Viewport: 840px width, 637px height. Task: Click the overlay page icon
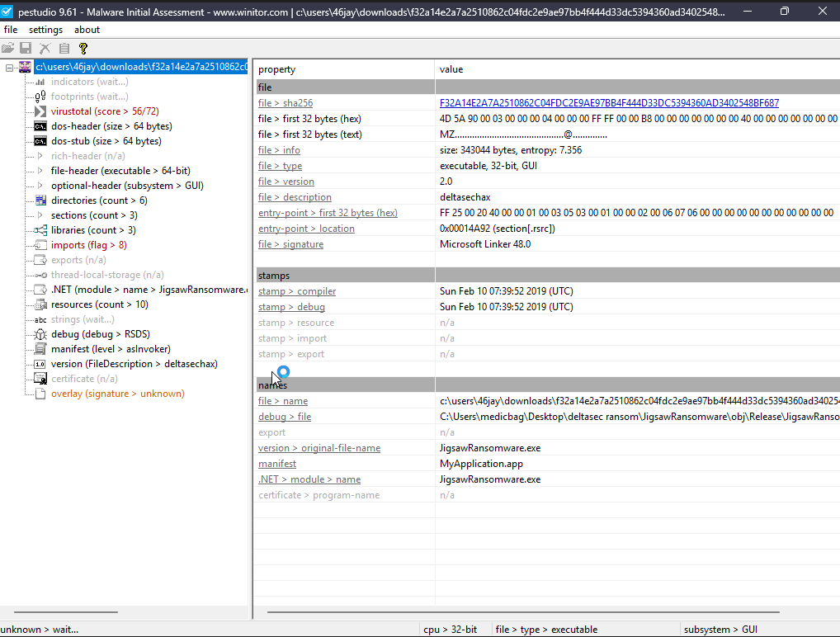pos(40,394)
